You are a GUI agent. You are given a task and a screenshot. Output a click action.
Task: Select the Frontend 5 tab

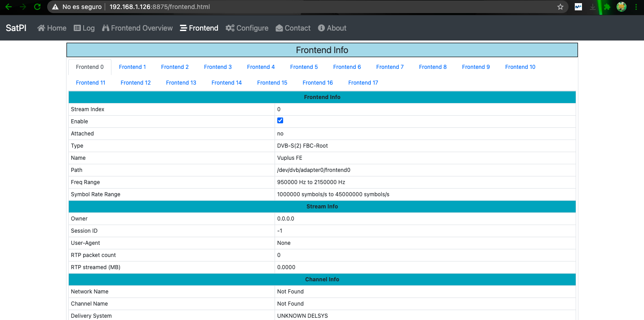click(x=304, y=67)
